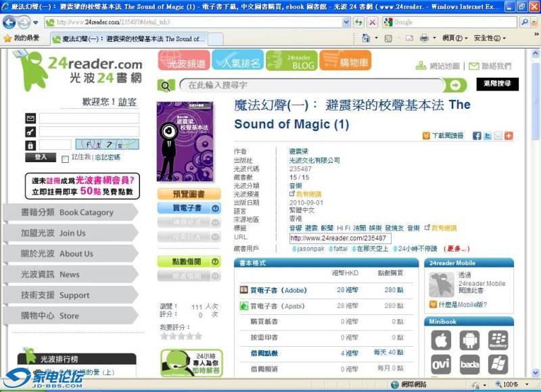Click the email login input field
Screen dimensions: 541x392
point(89,118)
